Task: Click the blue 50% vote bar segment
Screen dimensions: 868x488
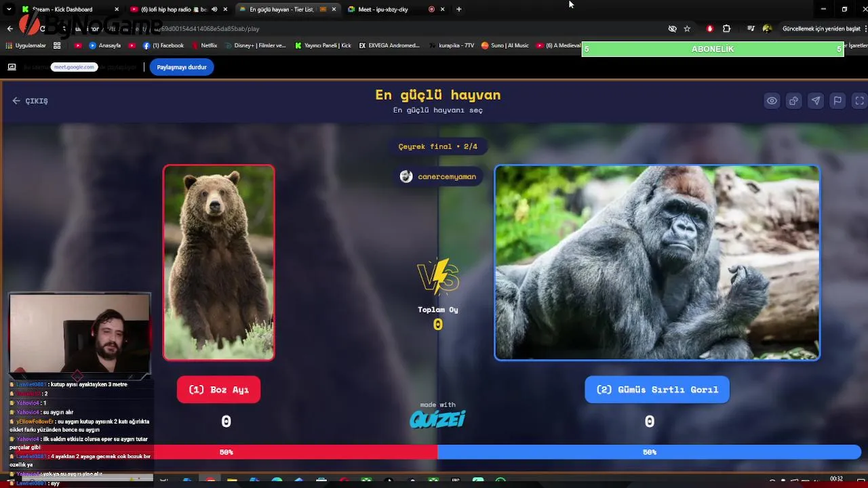Action: pos(649,451)
